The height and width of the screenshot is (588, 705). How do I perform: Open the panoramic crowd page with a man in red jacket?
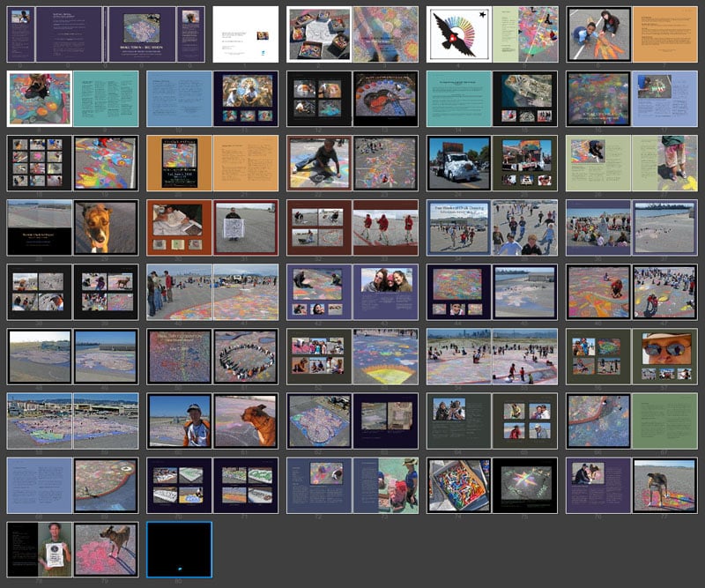point(180,293)
